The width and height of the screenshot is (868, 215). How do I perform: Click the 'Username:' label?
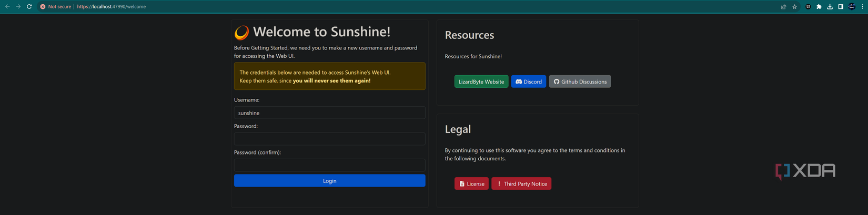point(247,100)
